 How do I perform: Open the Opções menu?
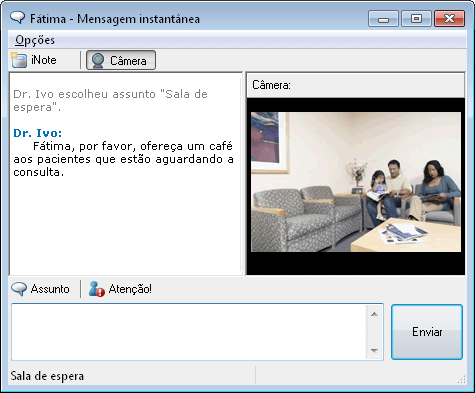point(35,40)
